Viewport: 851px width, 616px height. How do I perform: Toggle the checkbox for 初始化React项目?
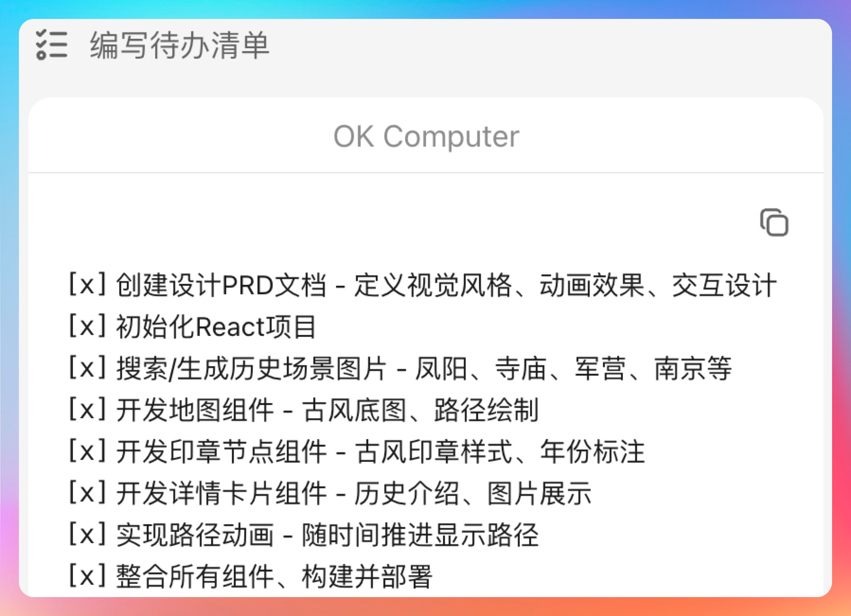point(88,326)
